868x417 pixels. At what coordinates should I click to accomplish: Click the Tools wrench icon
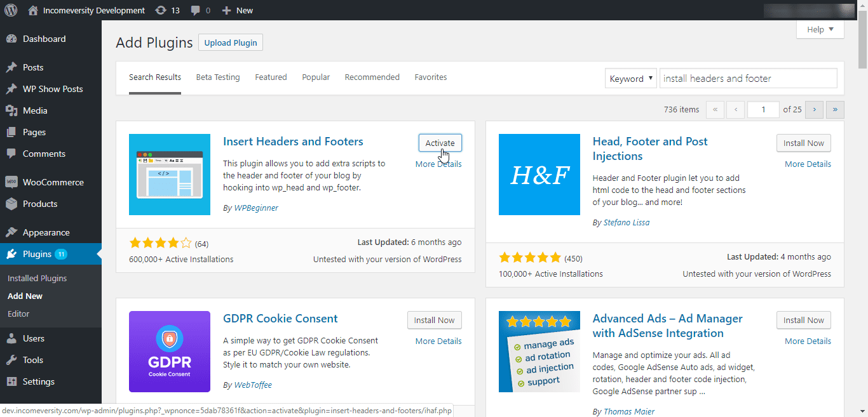click(11, 360)
